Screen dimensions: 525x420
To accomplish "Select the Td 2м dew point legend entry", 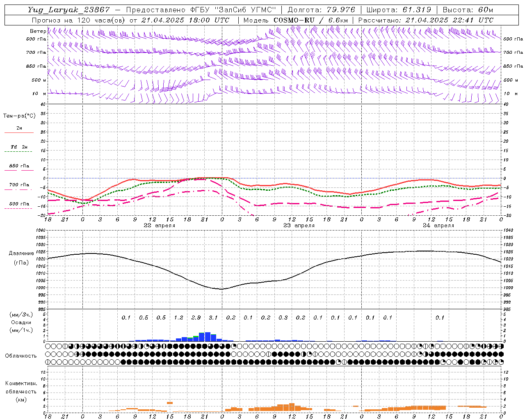I will click(19, 147).
